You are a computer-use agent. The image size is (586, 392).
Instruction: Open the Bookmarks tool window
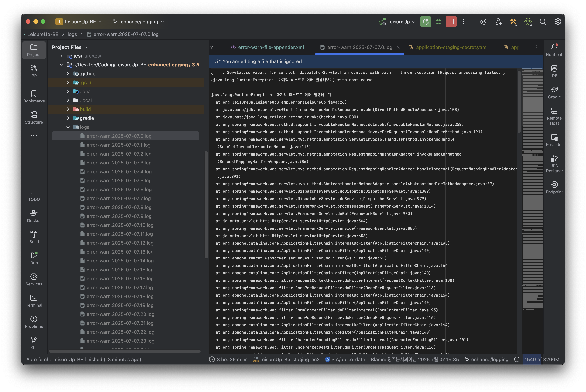pos(34,97)
